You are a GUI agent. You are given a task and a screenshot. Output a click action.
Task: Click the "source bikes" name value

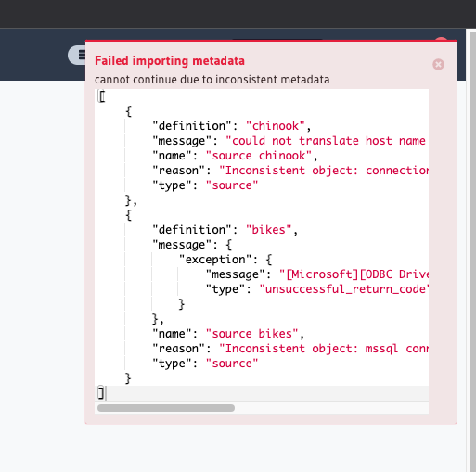252,334
